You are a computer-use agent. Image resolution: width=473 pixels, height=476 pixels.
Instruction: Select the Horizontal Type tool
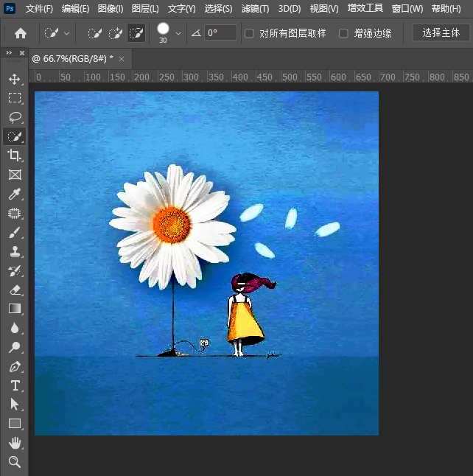coord(15,385)
